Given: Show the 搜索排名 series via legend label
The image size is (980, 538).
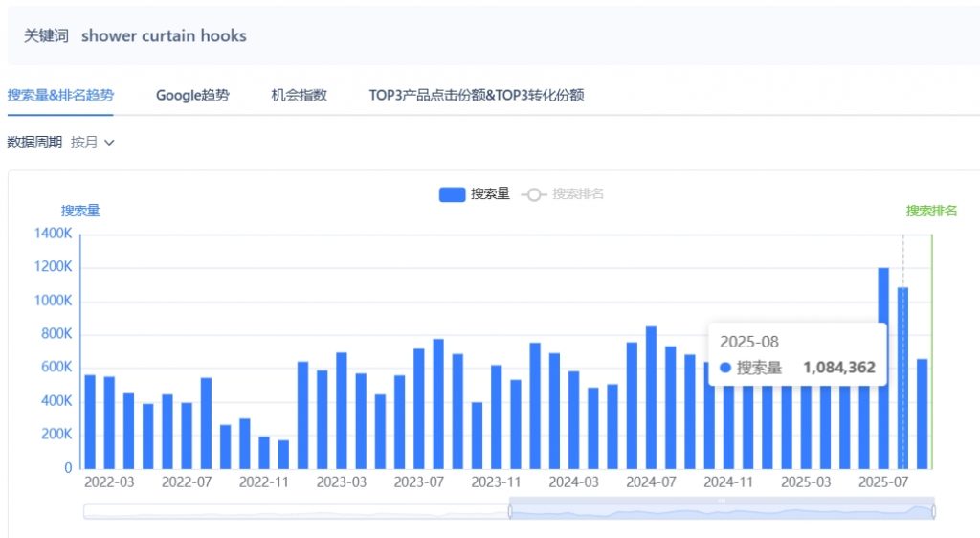Looking at the screenshot, I should point(578,194).
